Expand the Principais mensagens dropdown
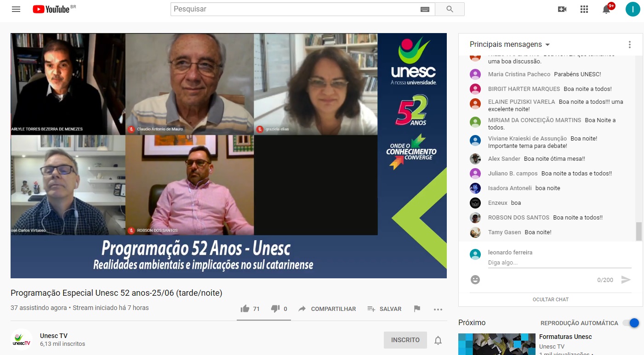Screen dimensions: 644x355 [x=510, y=45]
